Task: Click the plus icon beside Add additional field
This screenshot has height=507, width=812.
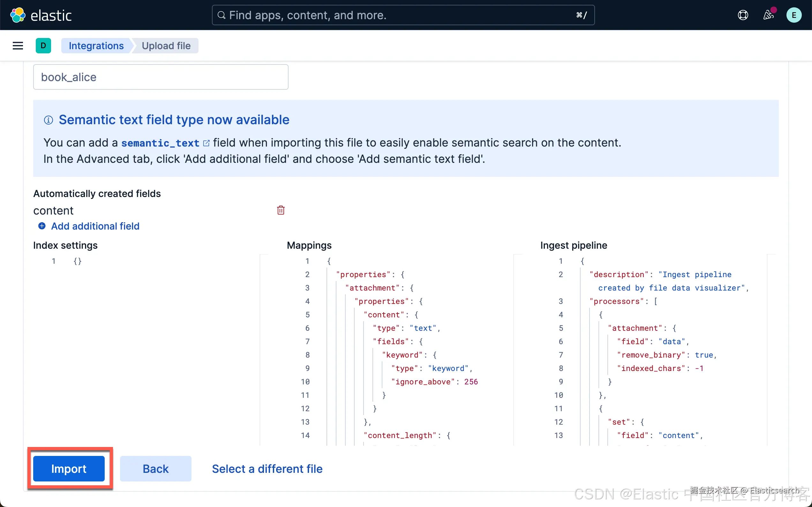Action: tap(42, 226)
